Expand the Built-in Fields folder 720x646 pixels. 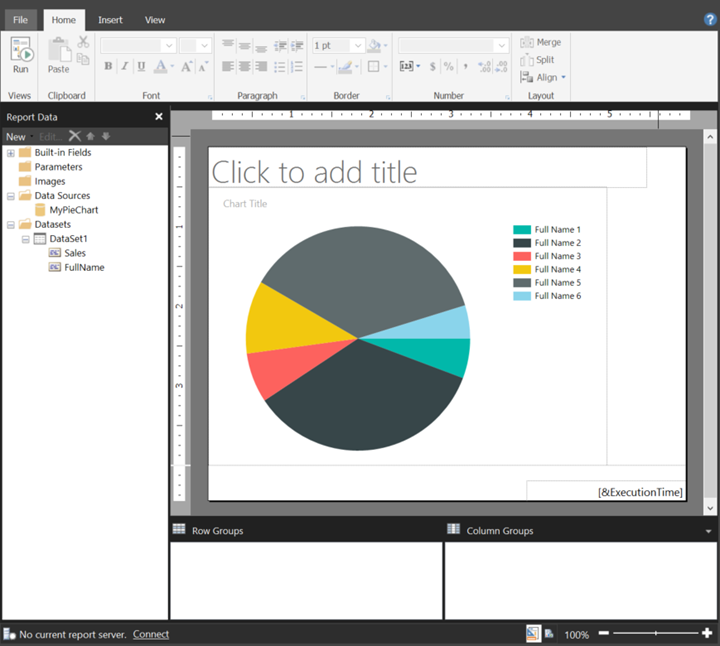point(10,153)
